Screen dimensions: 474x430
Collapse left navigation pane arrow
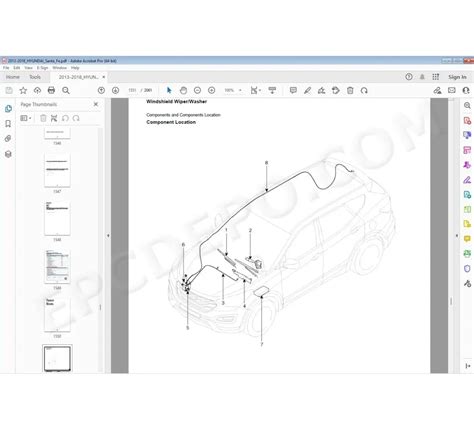pos(108,236)
